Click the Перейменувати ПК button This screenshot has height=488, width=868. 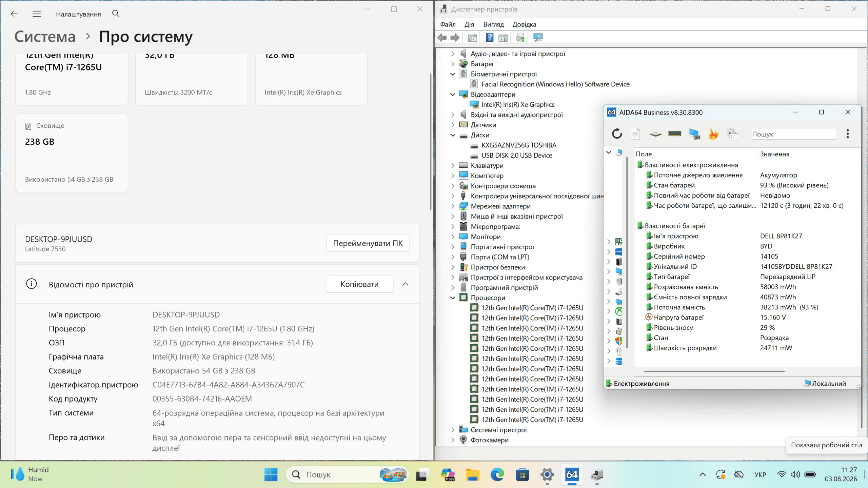click(368, 243)
